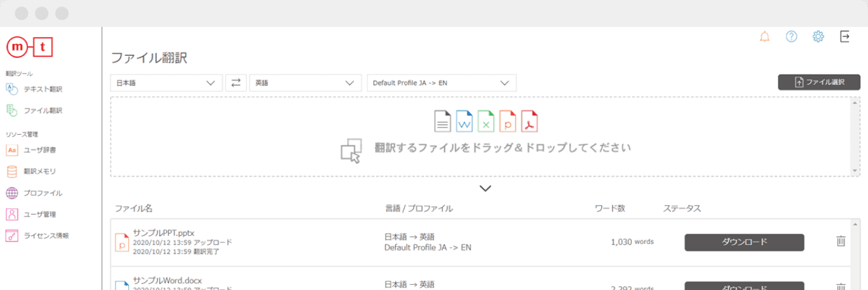Click the m-t logo
The image size is (868, 290).
coord(29,48)
